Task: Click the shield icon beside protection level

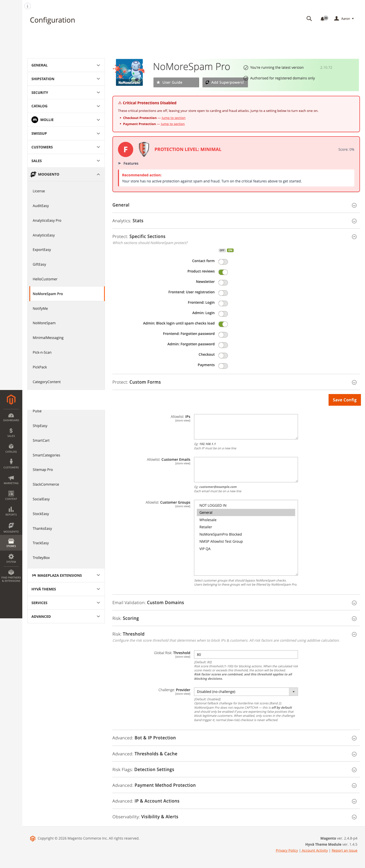Action: tap(144, 149)
